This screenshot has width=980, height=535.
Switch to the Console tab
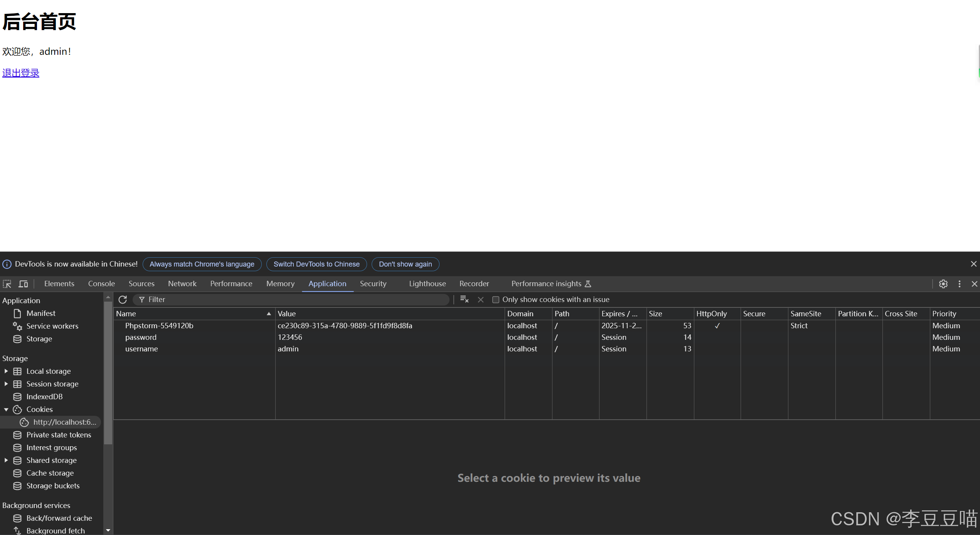[101, 284]
